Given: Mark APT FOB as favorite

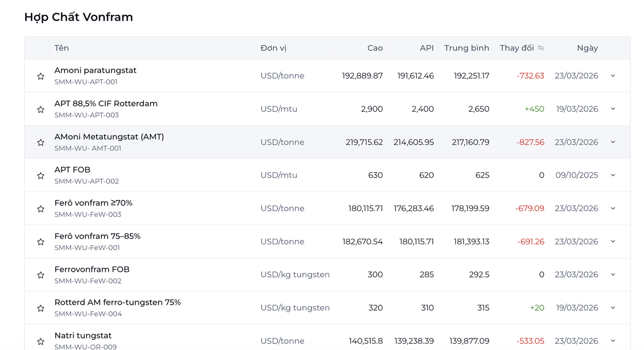Looking at the screenshot, I should coord(41,176).
